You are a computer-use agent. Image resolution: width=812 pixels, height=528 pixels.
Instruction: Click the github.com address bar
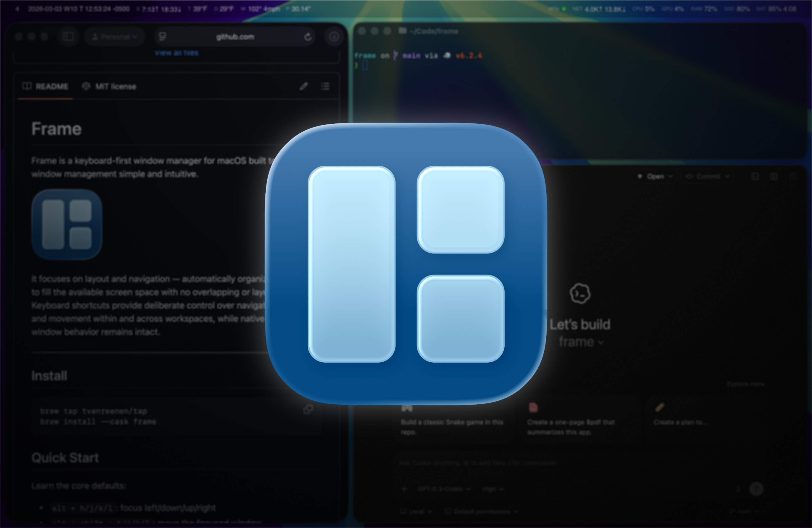click(x=235, y=37)
